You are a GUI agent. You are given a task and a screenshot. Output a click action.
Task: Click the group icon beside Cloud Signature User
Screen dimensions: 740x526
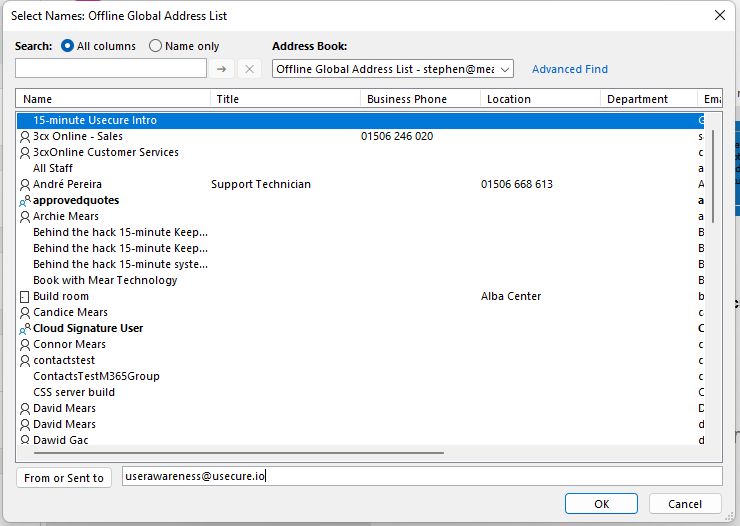(25, 329)
